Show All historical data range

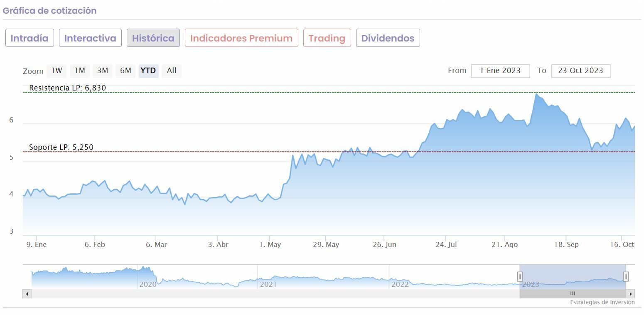172,71
